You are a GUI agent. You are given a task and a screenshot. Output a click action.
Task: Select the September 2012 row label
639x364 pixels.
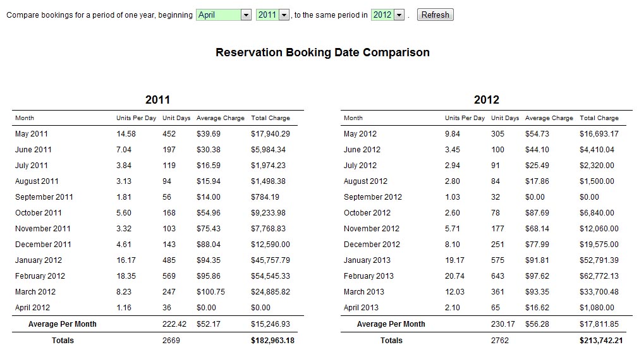point(372,197)
